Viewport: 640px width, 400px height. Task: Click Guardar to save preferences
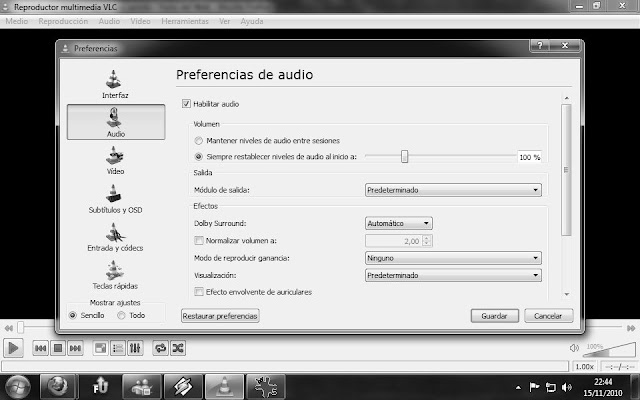494,316
